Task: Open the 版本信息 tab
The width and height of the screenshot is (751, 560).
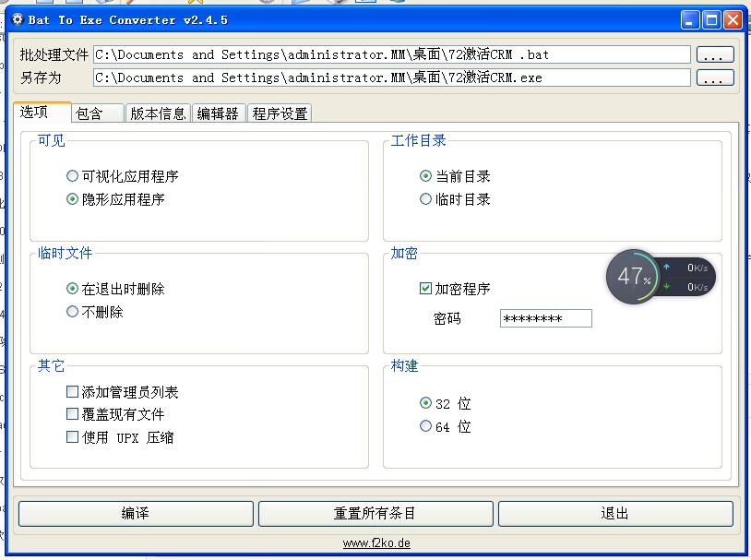Action: coord(158,113)
